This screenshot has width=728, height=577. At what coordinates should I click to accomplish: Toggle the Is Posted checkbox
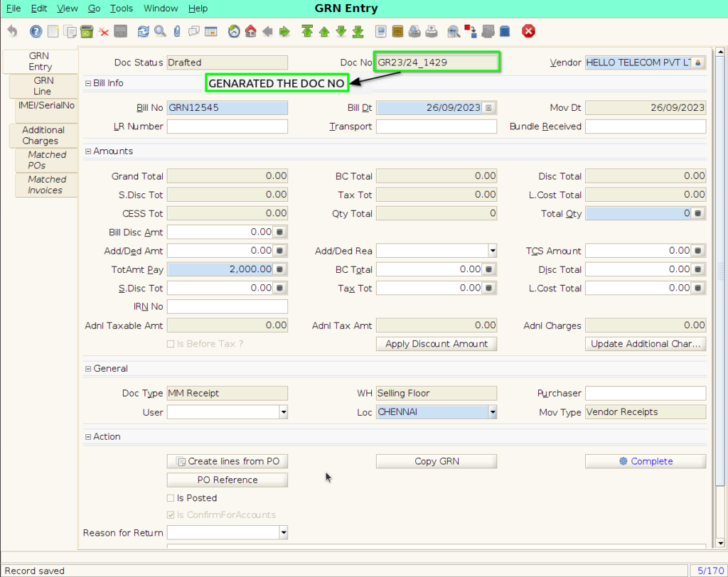(171, 498)
